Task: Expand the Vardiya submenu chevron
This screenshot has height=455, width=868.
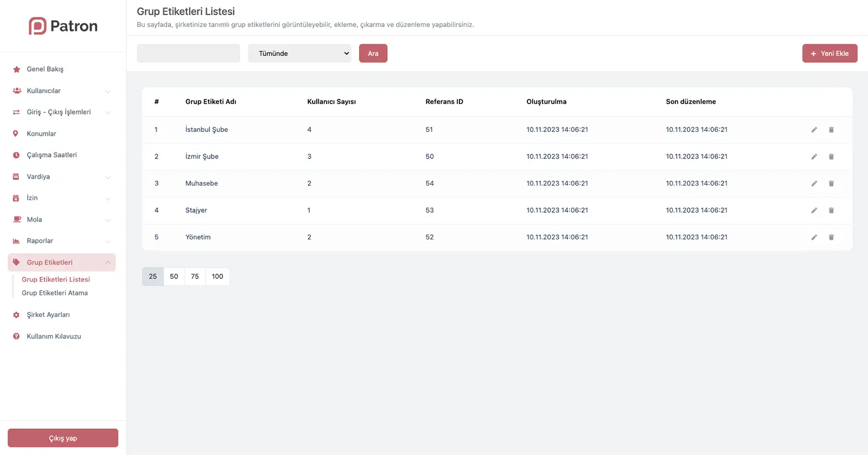Action: [107, 177]
